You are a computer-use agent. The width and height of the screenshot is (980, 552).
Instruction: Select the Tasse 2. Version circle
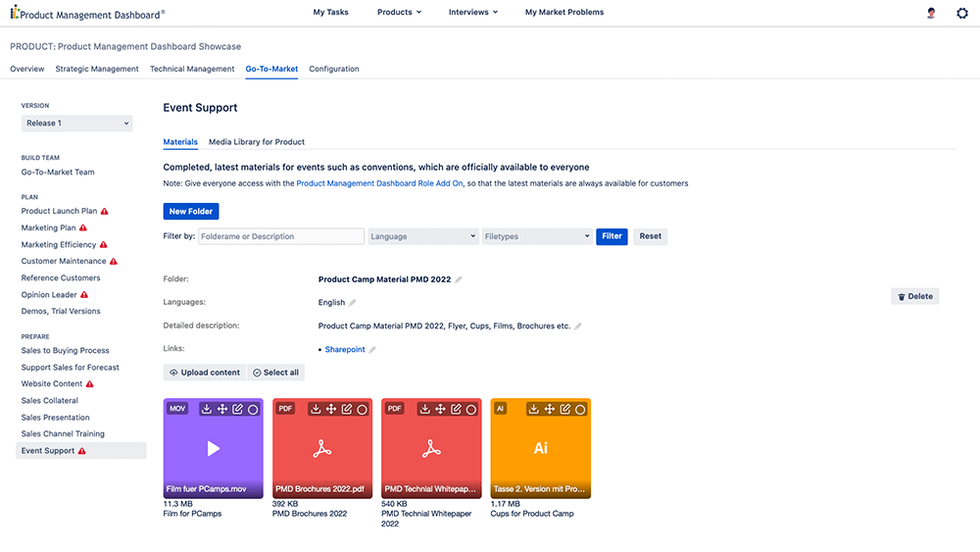pos(580,410)
